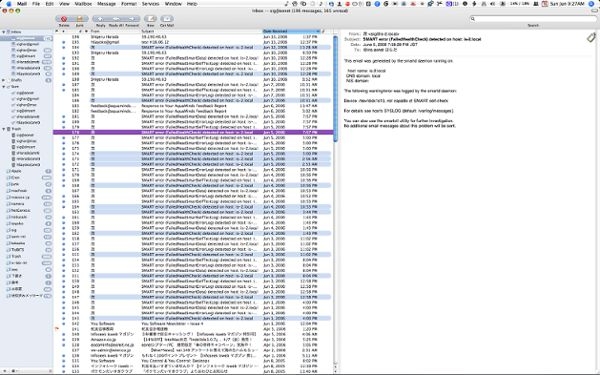
Task: Open the Window menu
Action: (173, 4)
